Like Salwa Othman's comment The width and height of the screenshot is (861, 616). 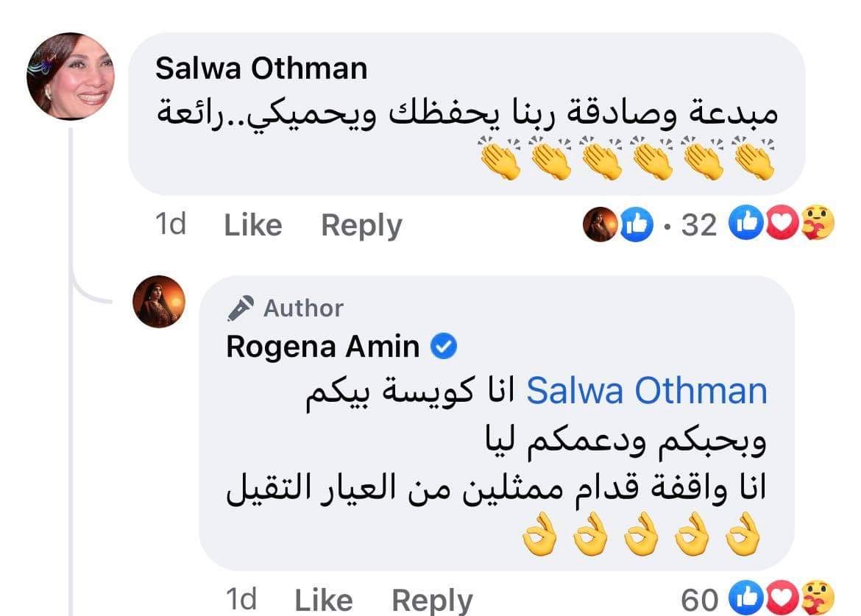pos(252,225)
